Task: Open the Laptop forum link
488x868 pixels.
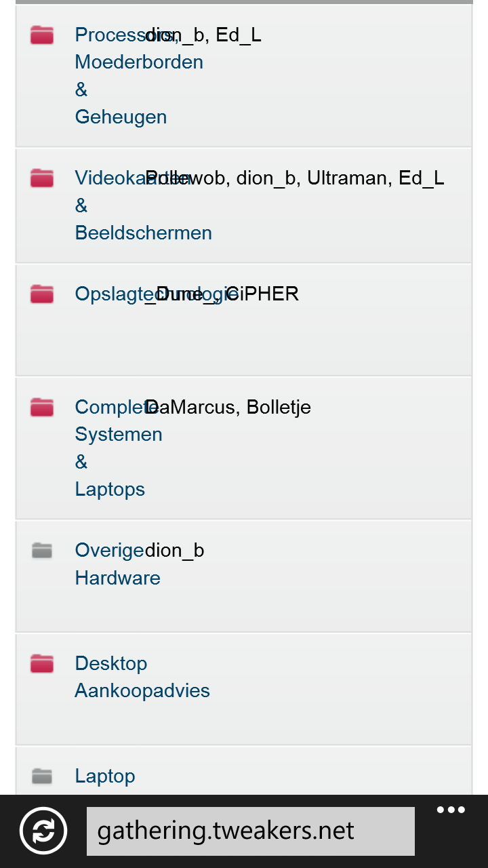Action: pyautogui.click(x=105, y=776)
